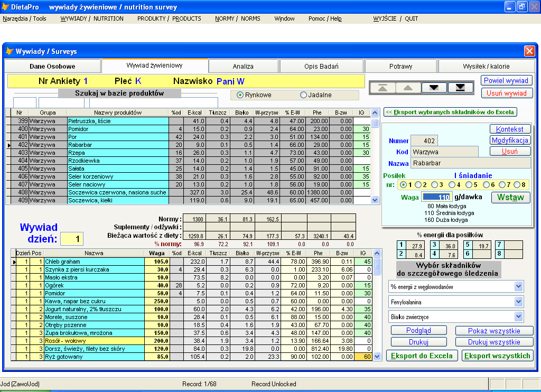This screenshot has height=392, width=541.
Task: Click the Modyfikacja button
Action: click(510, 140)
